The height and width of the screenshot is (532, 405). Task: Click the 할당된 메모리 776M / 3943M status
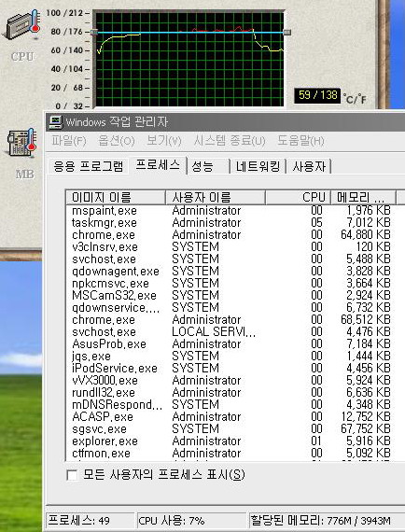pyautogui.click(x=327, y=520)
